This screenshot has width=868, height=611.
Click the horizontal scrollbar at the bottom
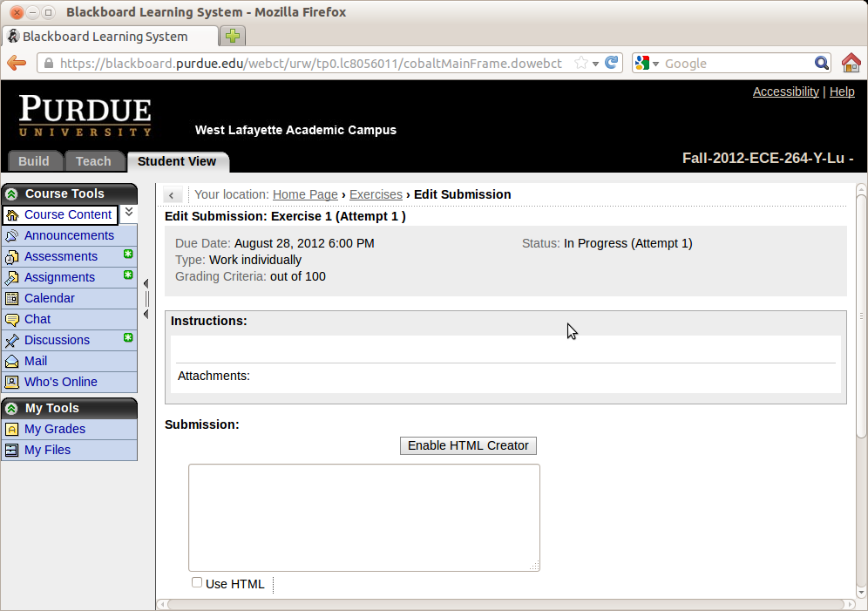pyautogui.click(x=505, y=603)
